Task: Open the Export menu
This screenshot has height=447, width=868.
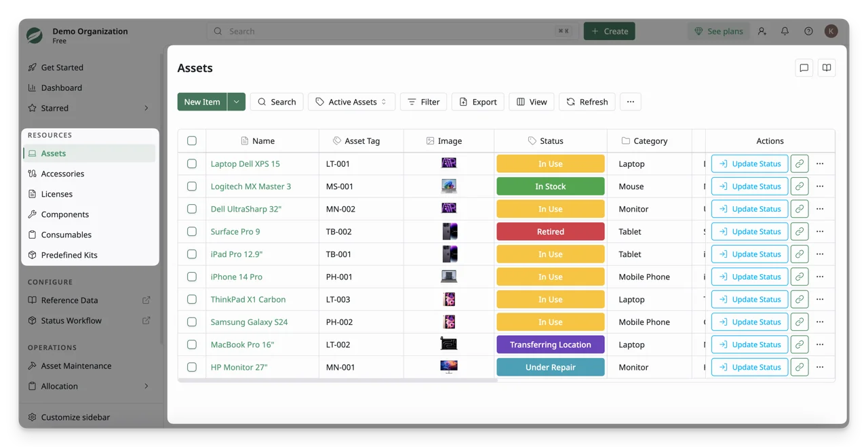Action: tap(478, 102)
